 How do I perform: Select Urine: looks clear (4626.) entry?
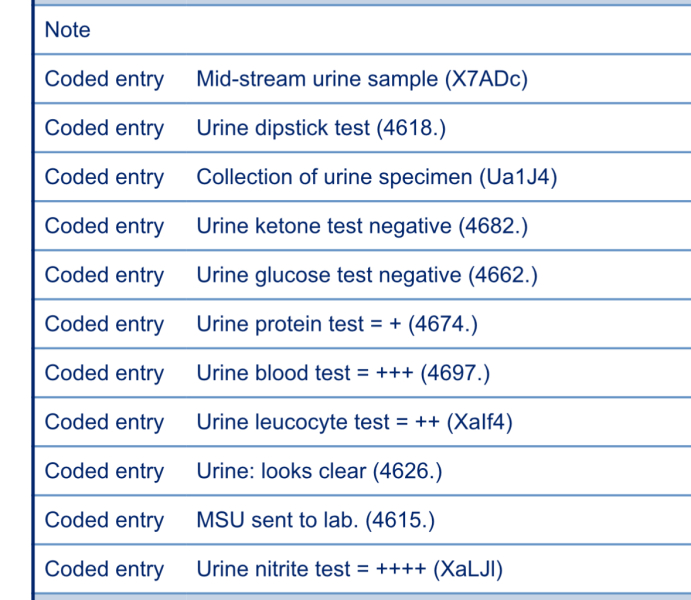click(319, 471)
